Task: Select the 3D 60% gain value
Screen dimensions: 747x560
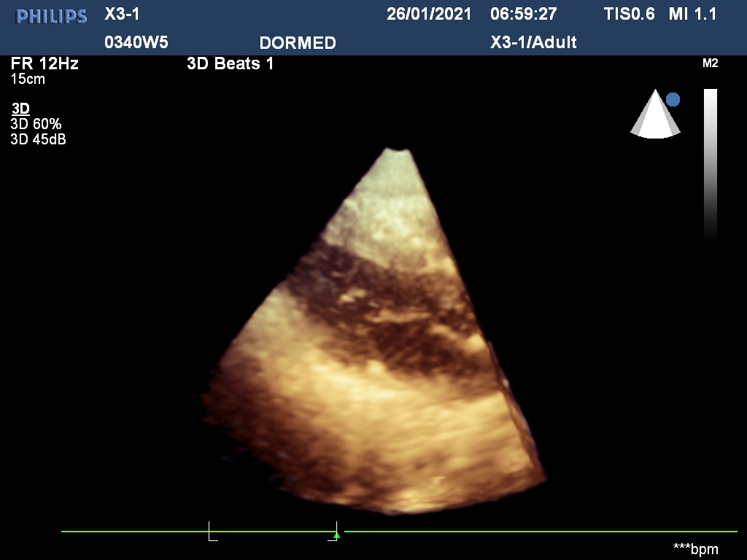Action: tap(36, 124)
